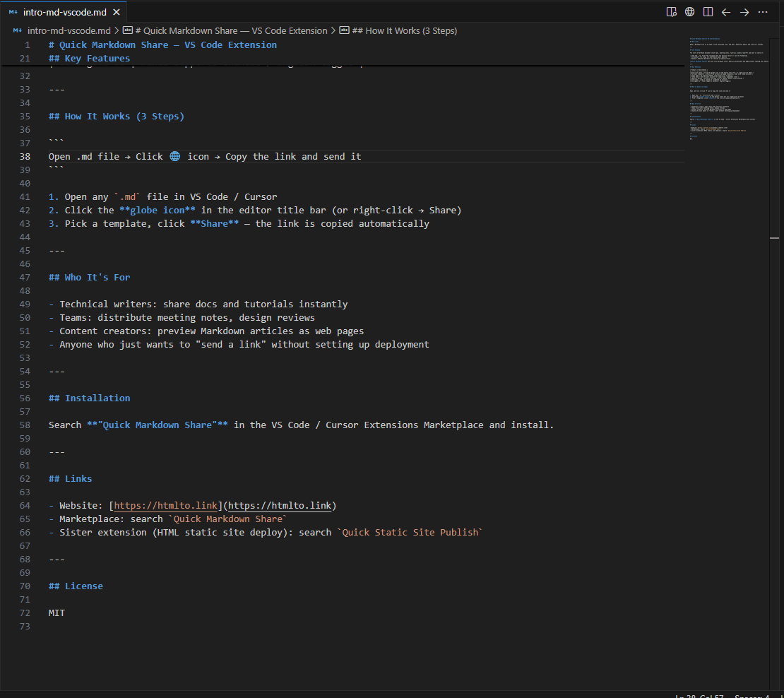784x698 pixels.
Task: Click 'Pick a template, click' text on line 43
Action: 124,224
